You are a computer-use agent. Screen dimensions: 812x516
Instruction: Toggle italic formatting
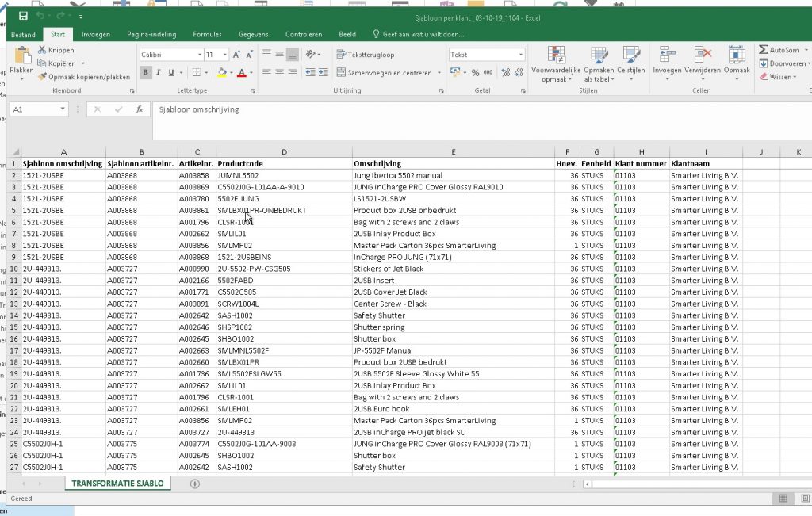tap(159, 72)
